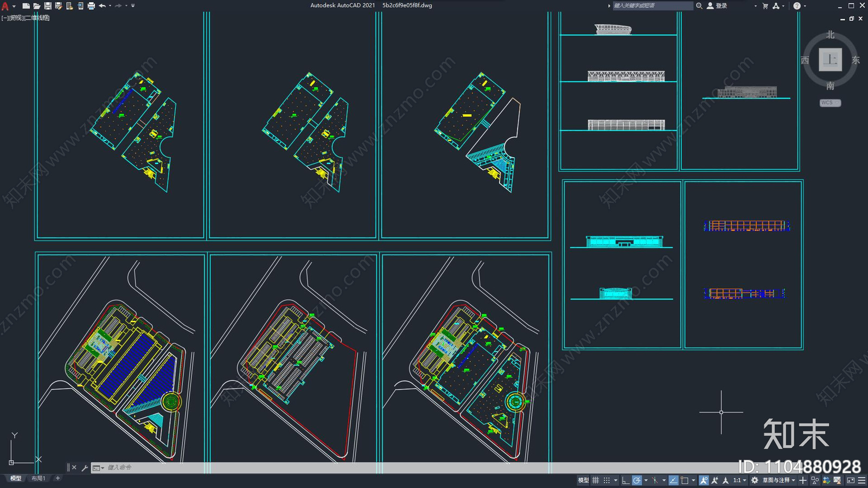
Task: Click the Plot printer icon
Action: [91, 6]
